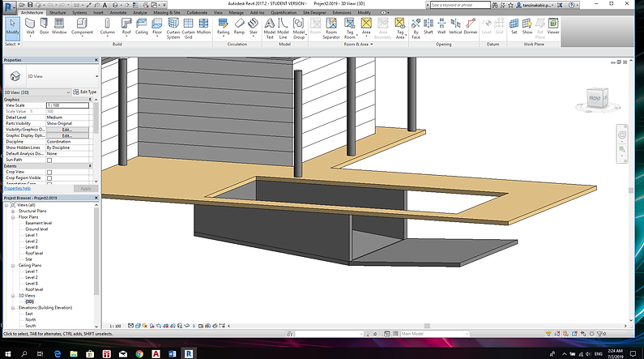Select the Shaft opening tool
The width and height of the screenshot is (644, 359).
pos(429,26)
